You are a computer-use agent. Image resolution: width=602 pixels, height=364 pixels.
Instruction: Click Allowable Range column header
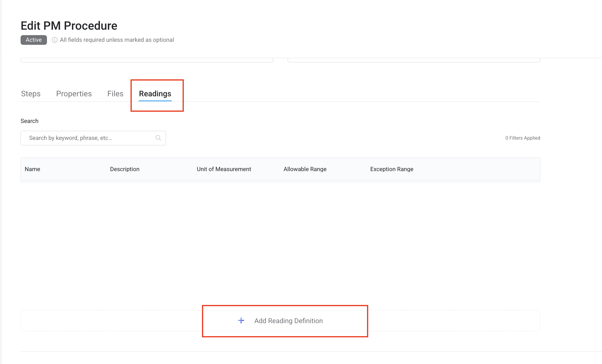click(x=305, y=169)
